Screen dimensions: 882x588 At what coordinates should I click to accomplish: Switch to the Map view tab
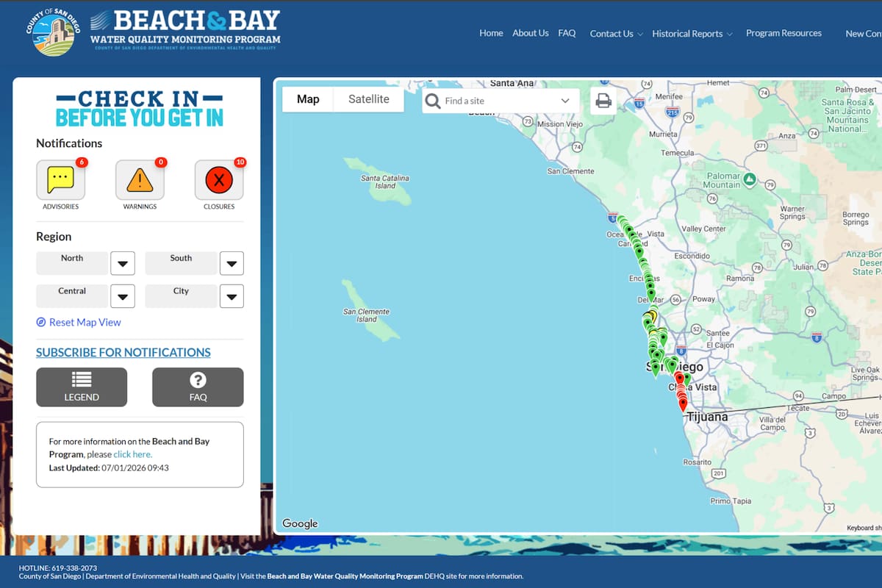coord(308,99)
